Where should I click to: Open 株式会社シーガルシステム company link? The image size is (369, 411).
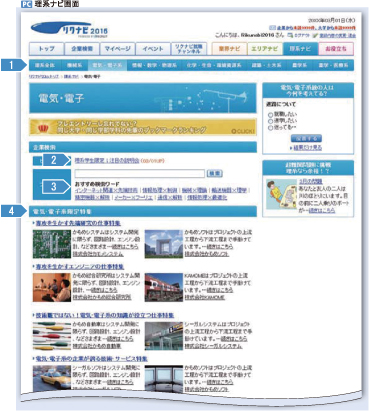pyautogui.click(x=213, y=346)
